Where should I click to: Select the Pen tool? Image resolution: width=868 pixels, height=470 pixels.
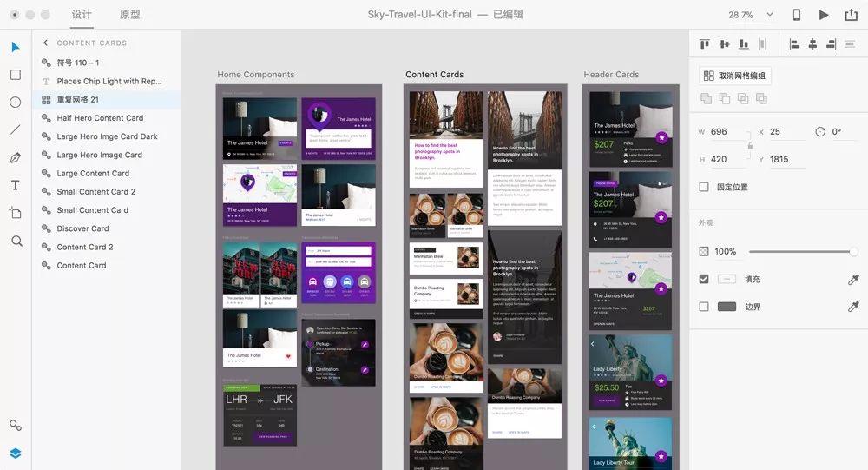click(16, 157)
